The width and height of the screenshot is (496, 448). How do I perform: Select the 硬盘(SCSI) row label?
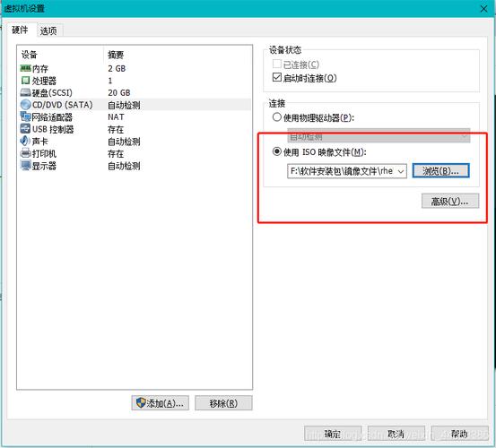click(x=52, y=93)
